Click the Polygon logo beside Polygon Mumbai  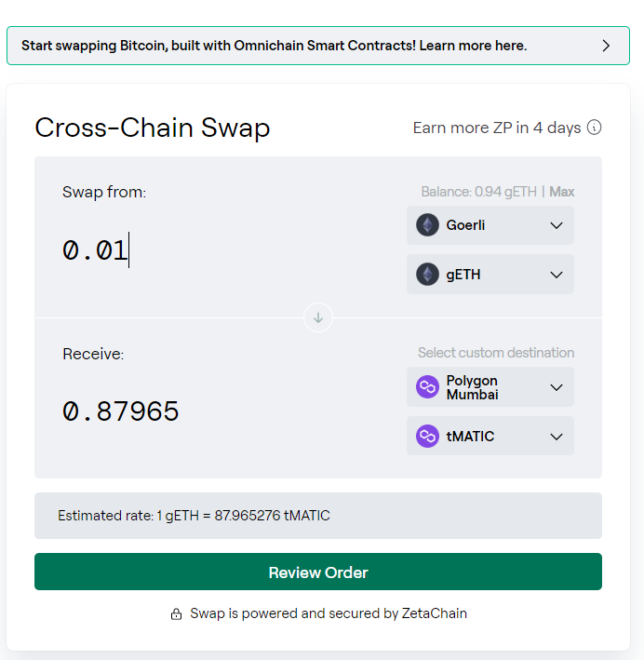pyautogui.click(x=428, y=387)
